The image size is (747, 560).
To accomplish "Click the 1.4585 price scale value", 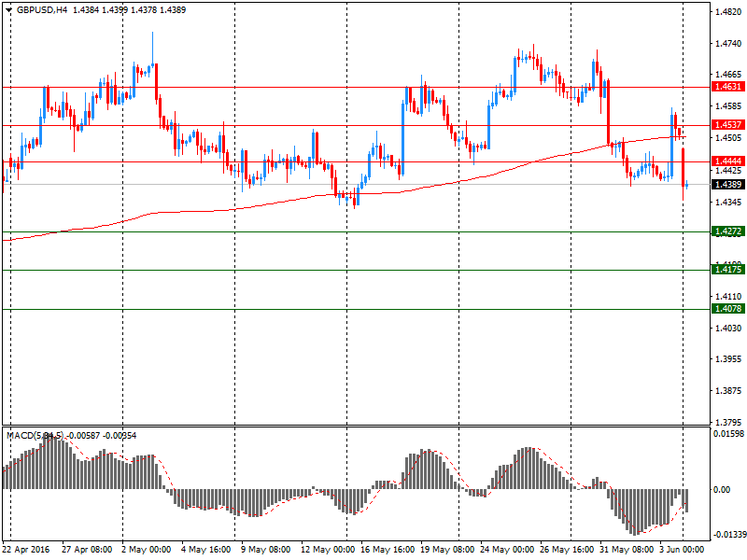I will click(x=729, y=105).
